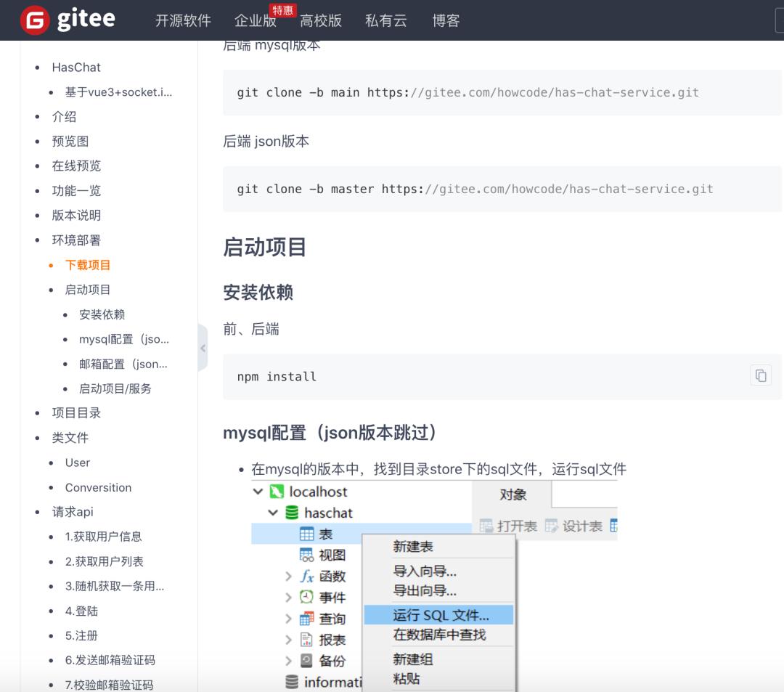Open 6.发送邮箱验证码 outline entry

point(110,660)
